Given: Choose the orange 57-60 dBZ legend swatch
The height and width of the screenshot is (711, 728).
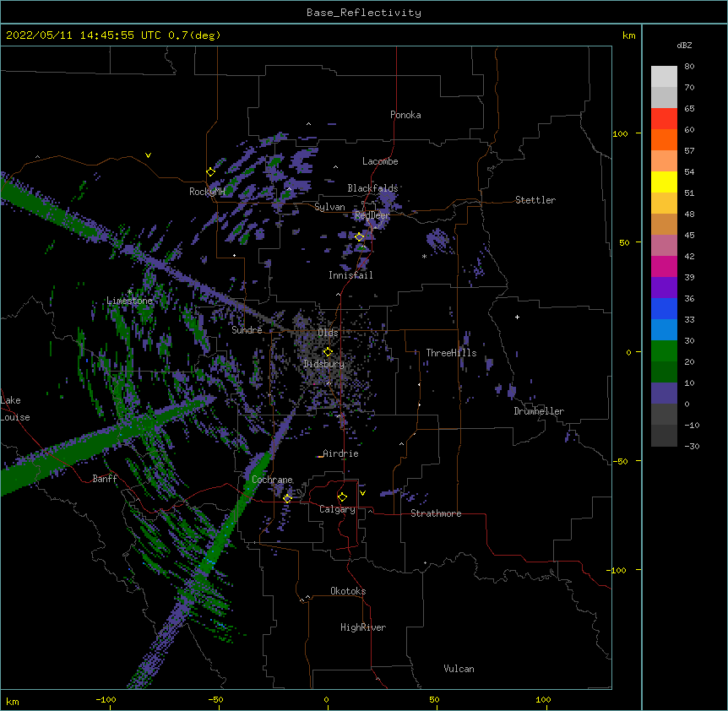Looking at the screenshot, I should point(664,139).
